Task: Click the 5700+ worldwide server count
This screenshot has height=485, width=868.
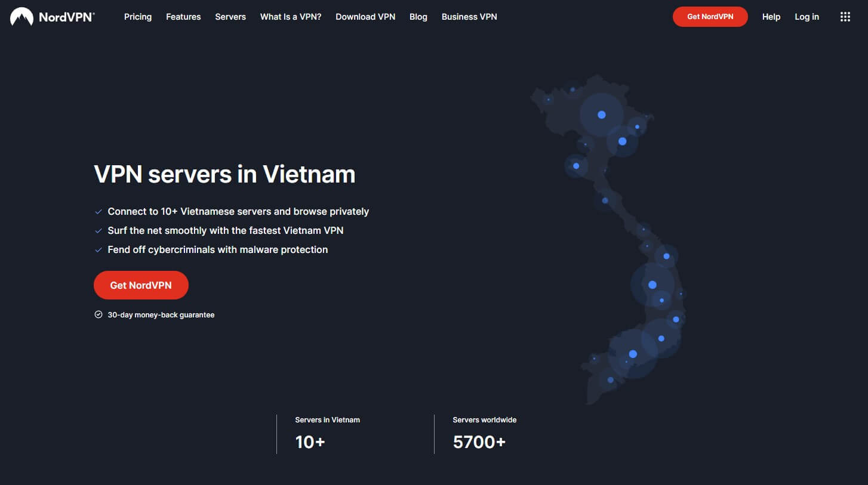Action: 479,442
